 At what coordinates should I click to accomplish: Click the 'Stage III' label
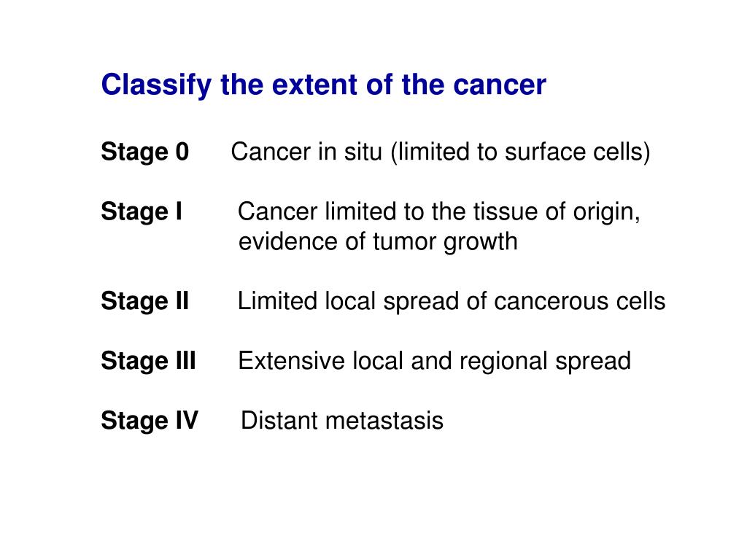(x=148, y=362)
